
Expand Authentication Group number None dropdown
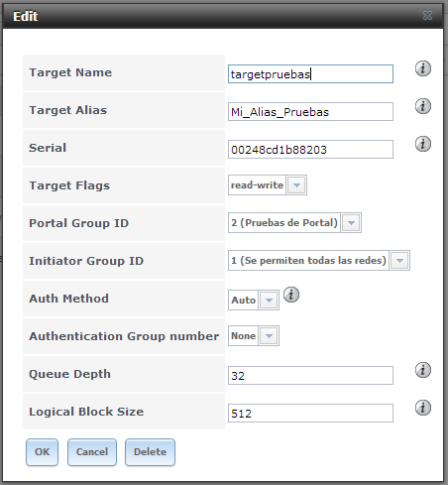click(x=269, y=336)
